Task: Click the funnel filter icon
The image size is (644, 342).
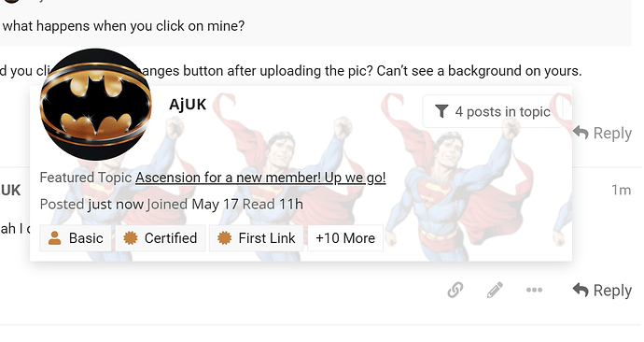Action: point(441,111)
